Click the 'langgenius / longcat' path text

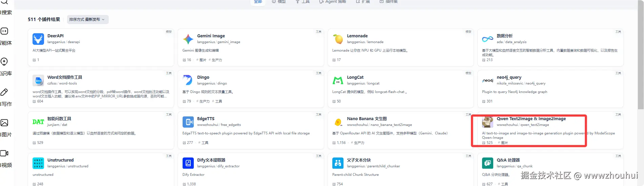point(363,83)
